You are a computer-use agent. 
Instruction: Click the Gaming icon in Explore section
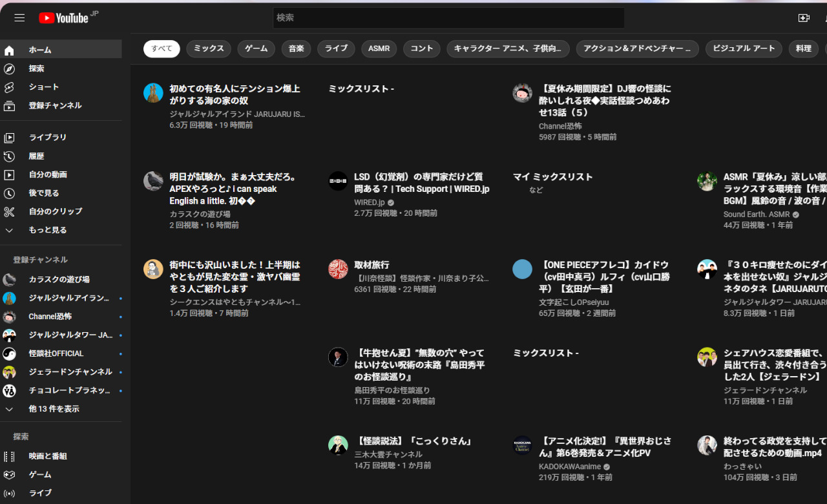click(9, 475)
